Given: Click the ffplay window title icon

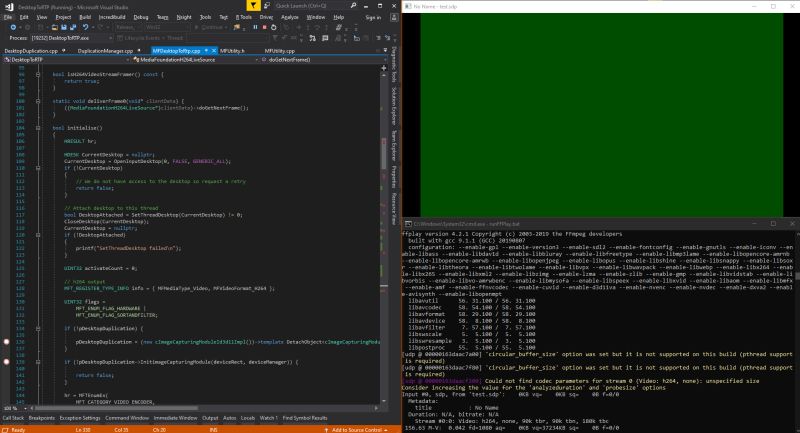Looking at the screenshot, I should pos(408,6).
